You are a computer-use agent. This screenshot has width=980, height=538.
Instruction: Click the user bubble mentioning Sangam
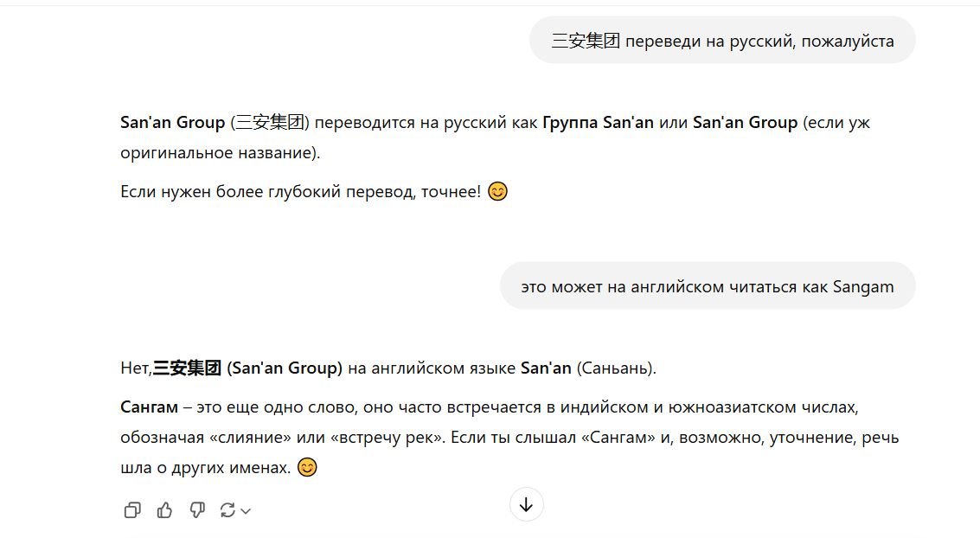click(707, 286)
